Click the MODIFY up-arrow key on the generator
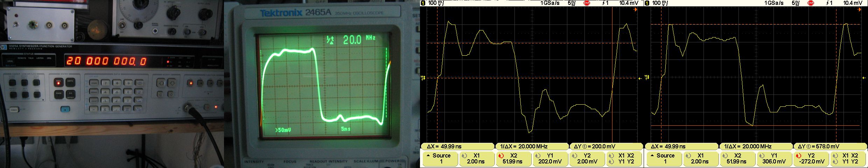This screenshot has width=868, height=168. click(x=161, y=83)
